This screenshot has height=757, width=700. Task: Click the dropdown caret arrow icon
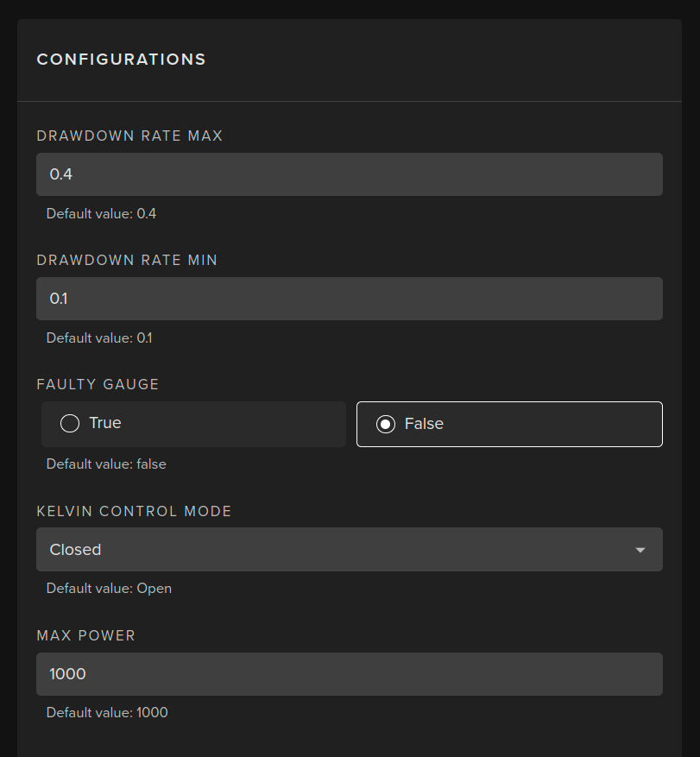(640, 550)
